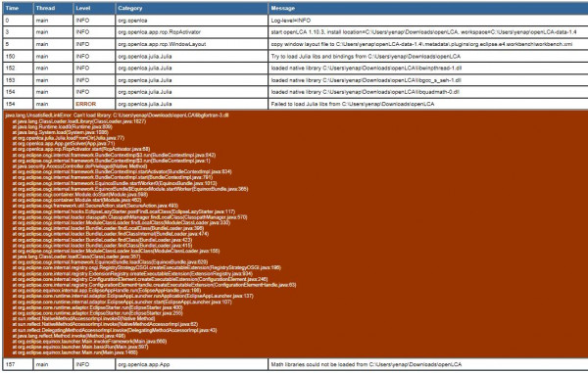Click stack line App.getSolver(App.java:71)
Image resolution: width=588 pixels, height=373 pixels.
[64, 144]
